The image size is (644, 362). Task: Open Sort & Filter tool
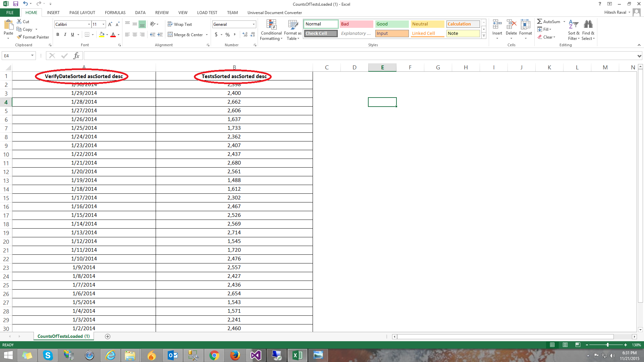pos(573,25)
